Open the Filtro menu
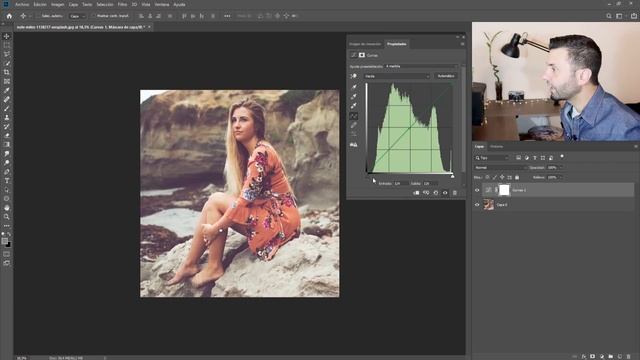The height and width of the screenshot is (360, 640). [122, 4]
